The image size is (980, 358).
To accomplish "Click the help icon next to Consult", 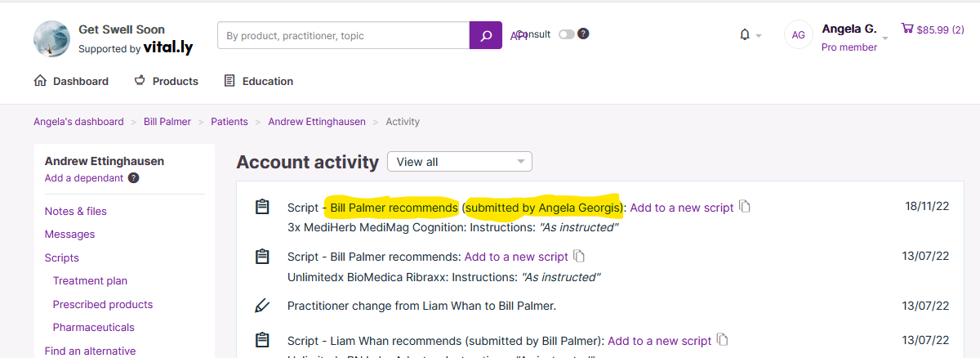I will (583, 34).
